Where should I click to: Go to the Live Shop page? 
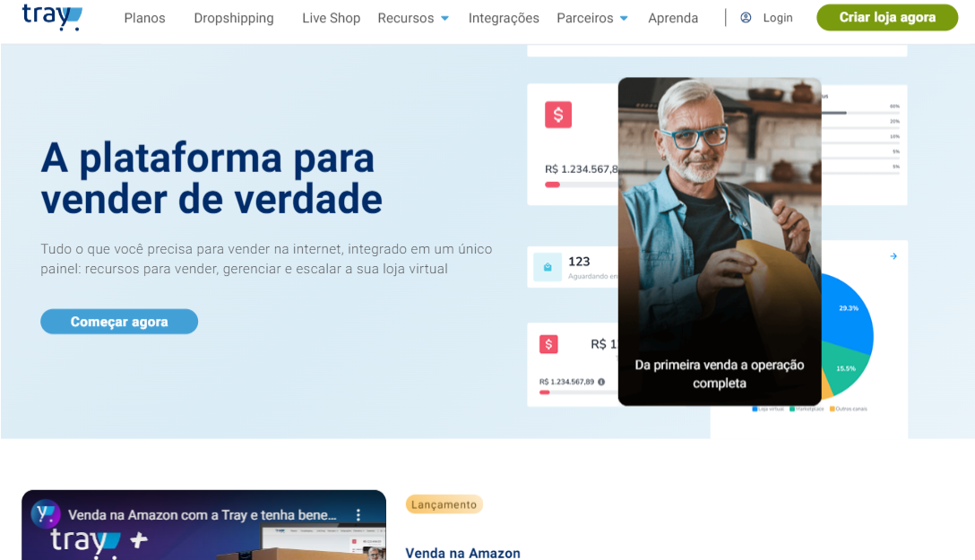[x=332, y=18]
